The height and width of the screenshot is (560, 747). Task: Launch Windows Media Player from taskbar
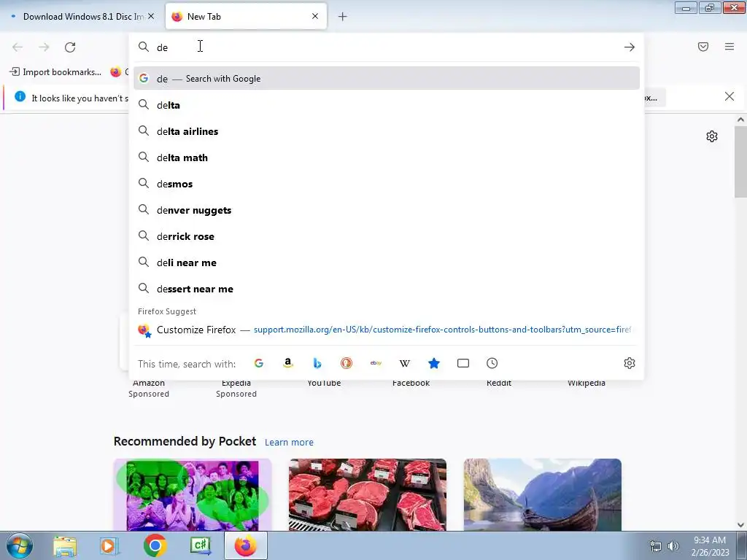pos(109,546)
